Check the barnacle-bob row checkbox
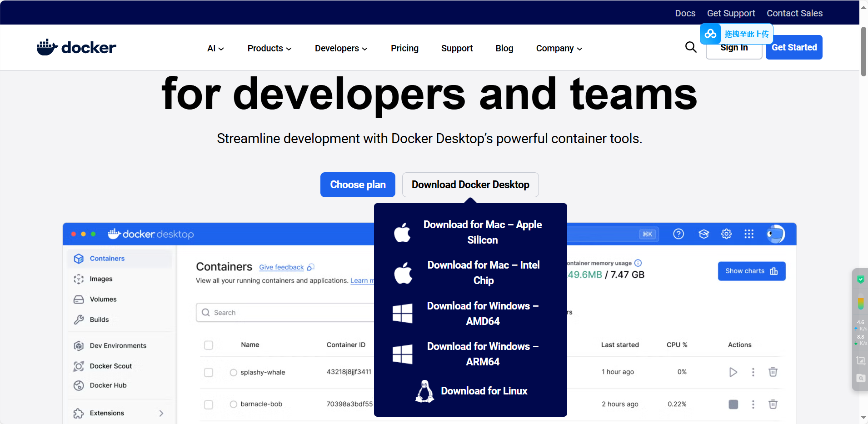Screen dimensions: 868x424 [x=209, y=404]
